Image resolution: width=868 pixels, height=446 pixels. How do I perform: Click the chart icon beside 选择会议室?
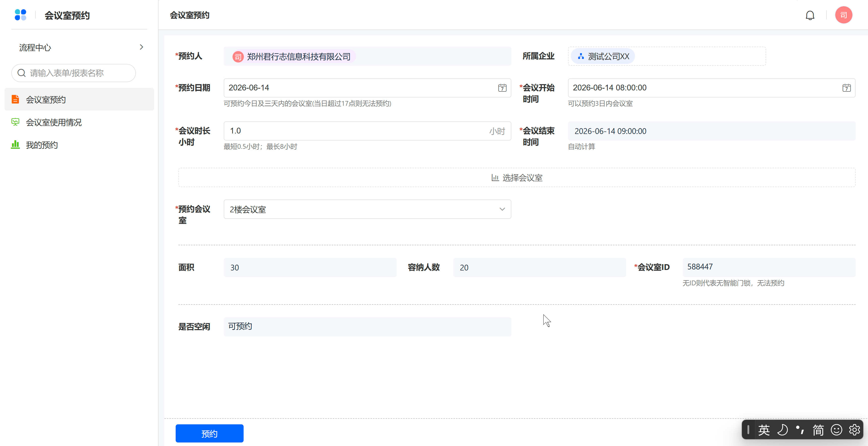[x=495, y=178]
